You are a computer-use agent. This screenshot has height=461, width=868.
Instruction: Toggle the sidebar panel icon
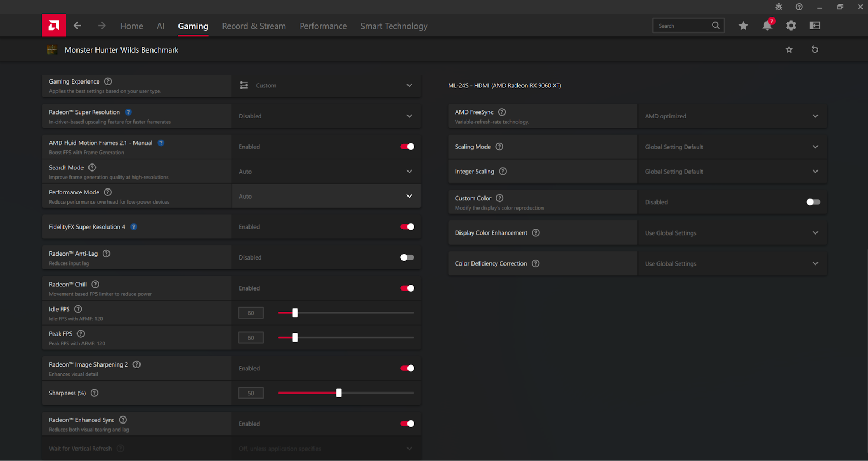815,26
